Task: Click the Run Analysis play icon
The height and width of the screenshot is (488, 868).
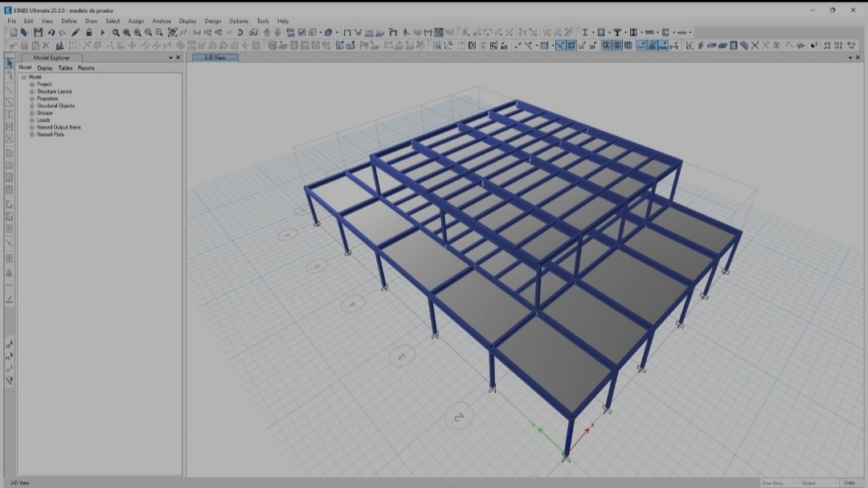Action: pos(102,33)
